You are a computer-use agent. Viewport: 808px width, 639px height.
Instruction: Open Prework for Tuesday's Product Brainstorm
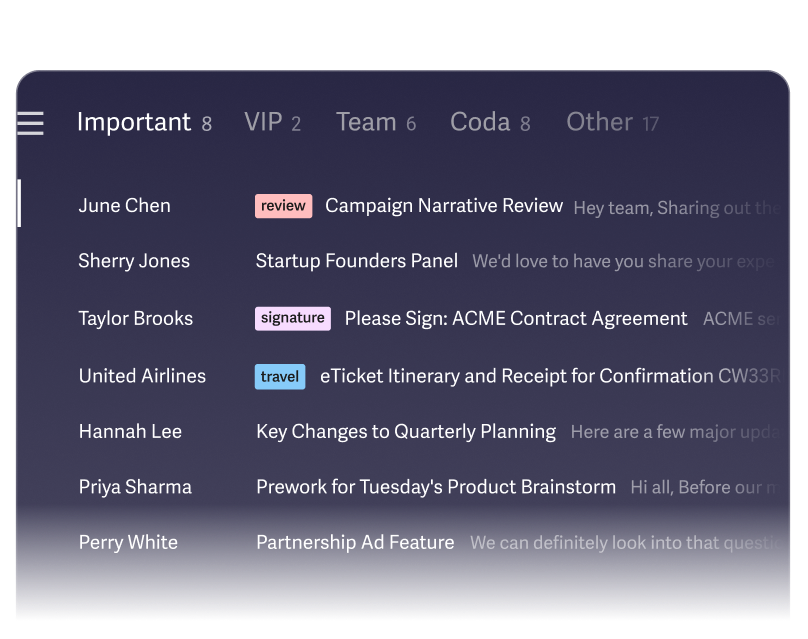436,487
